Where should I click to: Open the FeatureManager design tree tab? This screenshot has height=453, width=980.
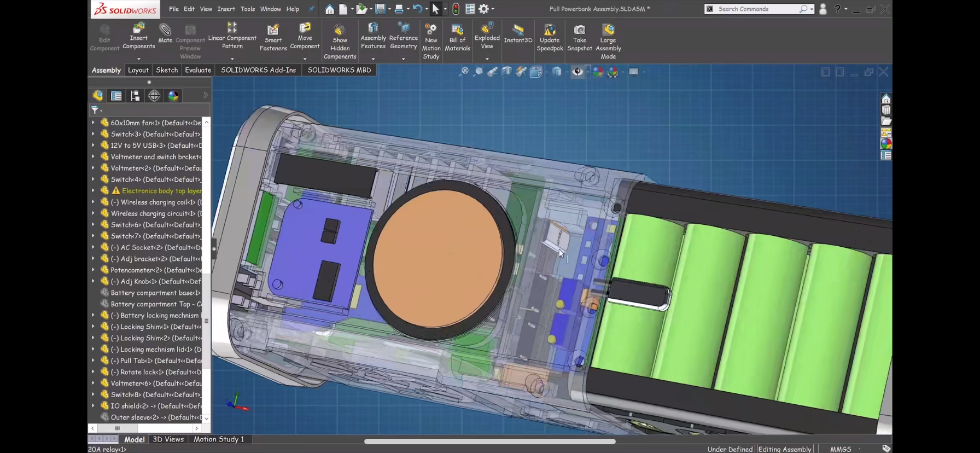(x=98, y=96)
